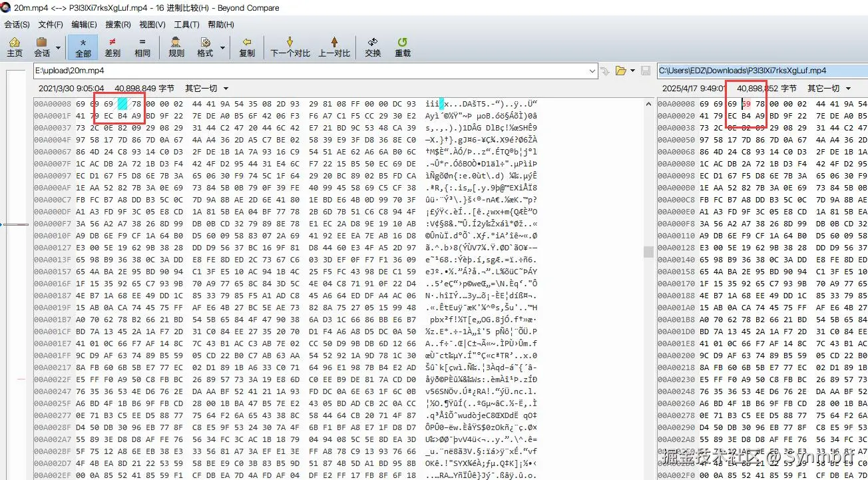Open the 会话(S) menu
The width and height of the screenshot is (868, 480).
tap(17, 25)
